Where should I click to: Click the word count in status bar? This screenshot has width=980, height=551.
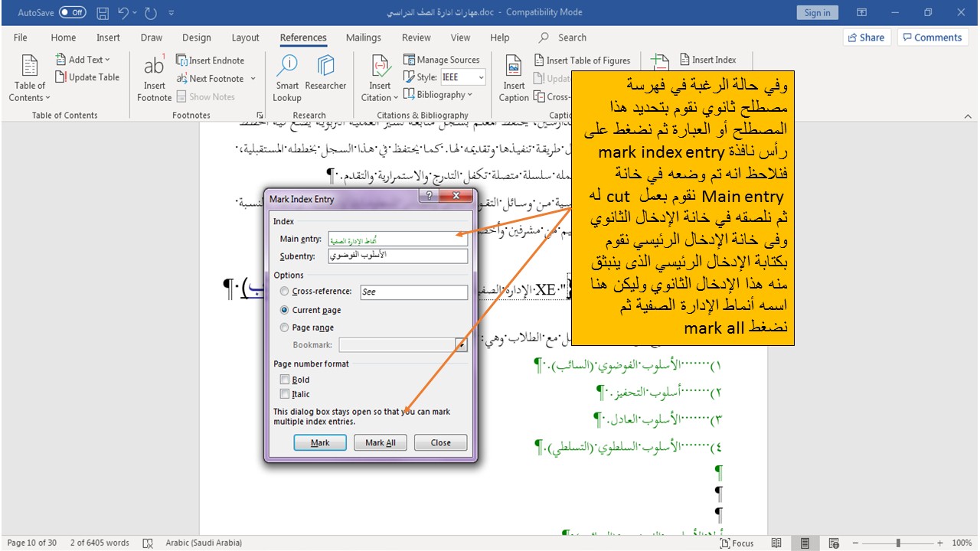click(x=100, y=543)
